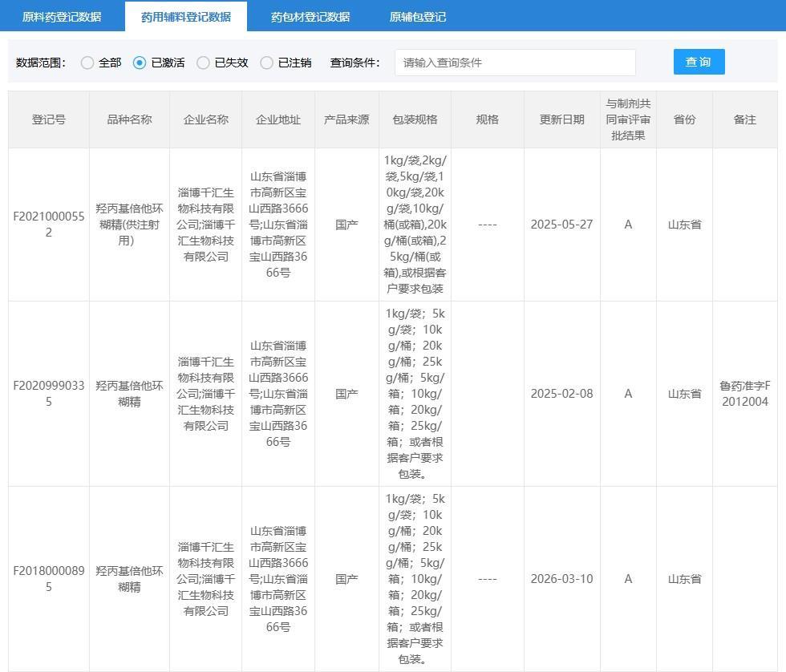Click the 羟丙基倍他环糊精(供注射用) product name

(x=128, y=225)
